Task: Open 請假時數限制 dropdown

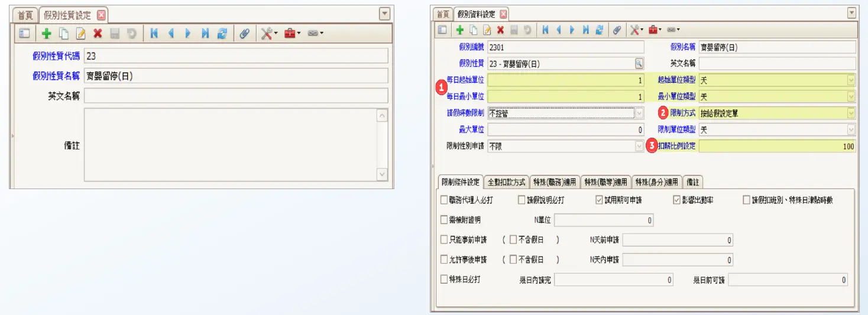Action: pyautogui.click(x=639, y=113)
